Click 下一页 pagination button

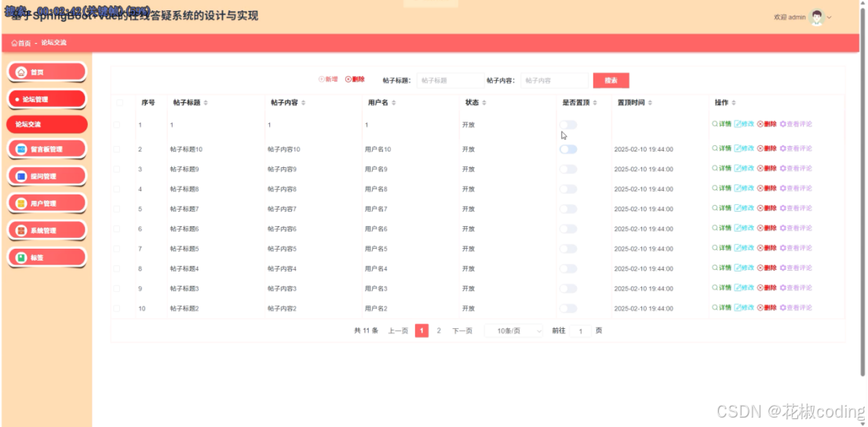462,330
